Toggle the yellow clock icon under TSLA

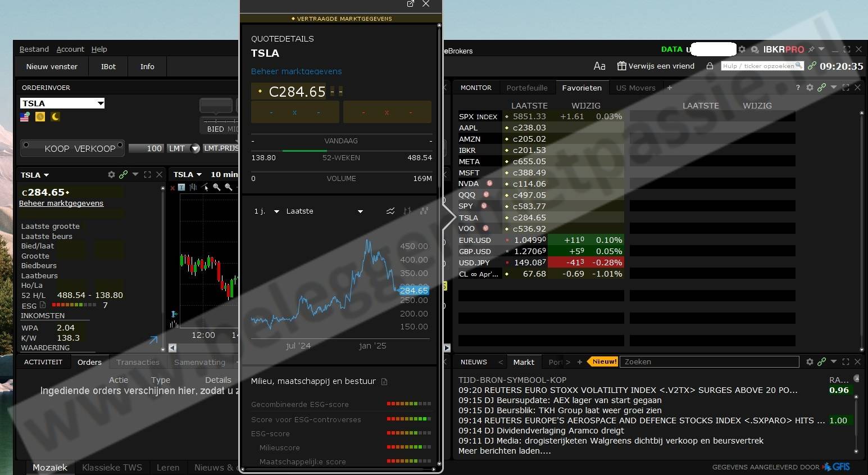coord(40,117)
